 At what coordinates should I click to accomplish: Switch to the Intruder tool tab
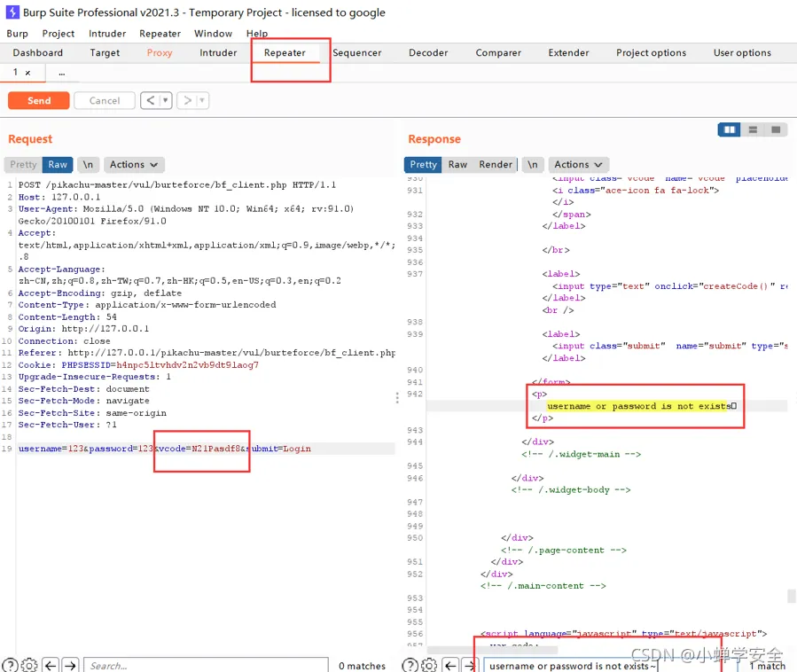[218, 53]
